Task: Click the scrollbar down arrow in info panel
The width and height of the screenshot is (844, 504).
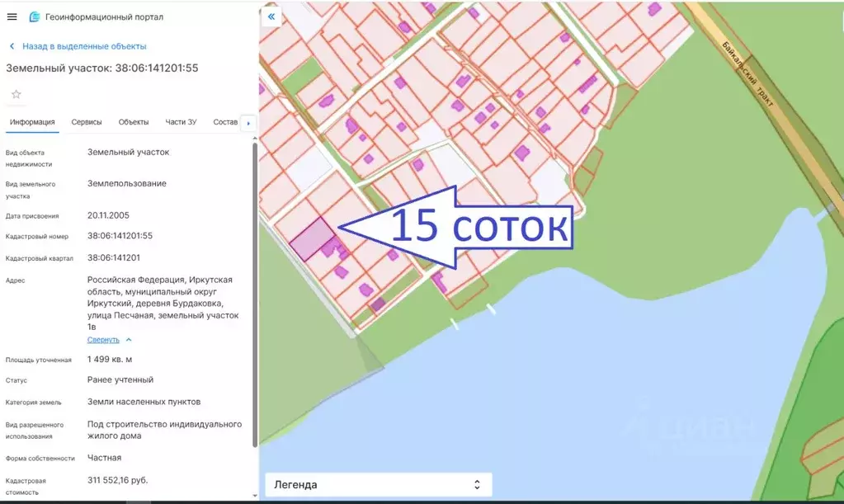Action: click(x=255, y=496)
